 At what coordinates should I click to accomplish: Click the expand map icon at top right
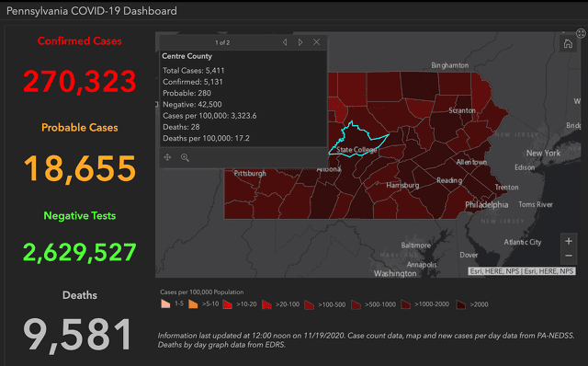pos(581,33)
